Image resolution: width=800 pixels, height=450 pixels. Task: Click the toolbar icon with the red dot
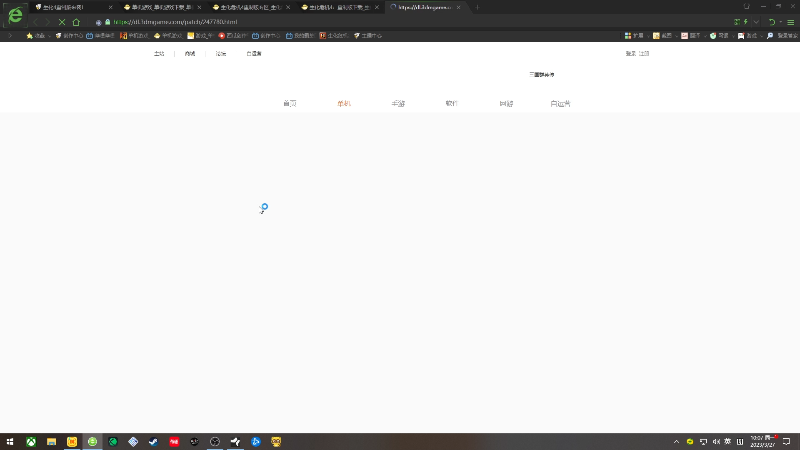point(741,36)
